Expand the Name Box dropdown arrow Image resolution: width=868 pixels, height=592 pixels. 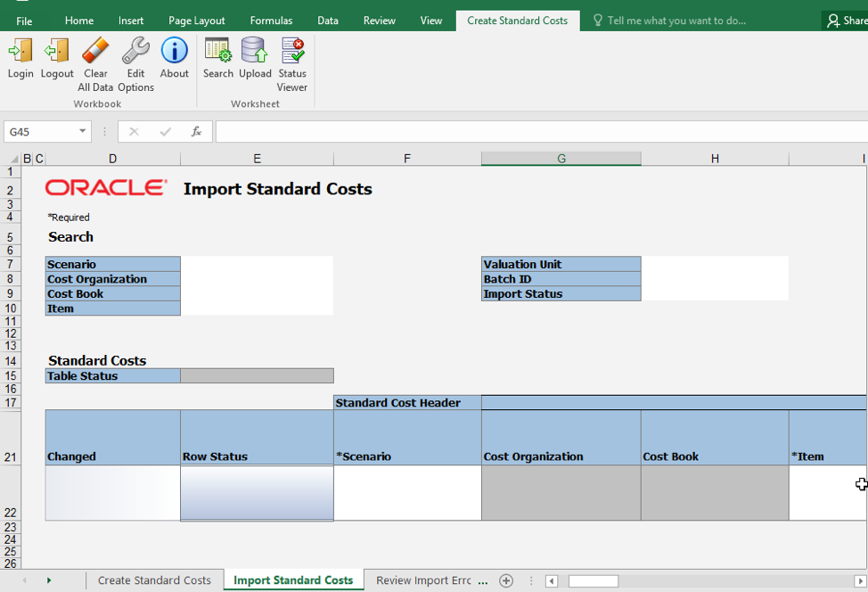(83, 132)
